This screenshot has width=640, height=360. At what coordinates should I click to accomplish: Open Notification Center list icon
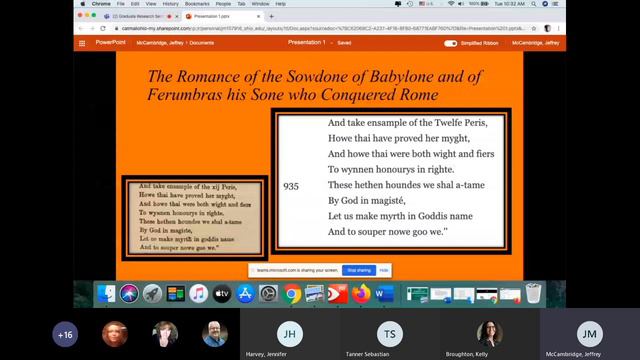555,4
